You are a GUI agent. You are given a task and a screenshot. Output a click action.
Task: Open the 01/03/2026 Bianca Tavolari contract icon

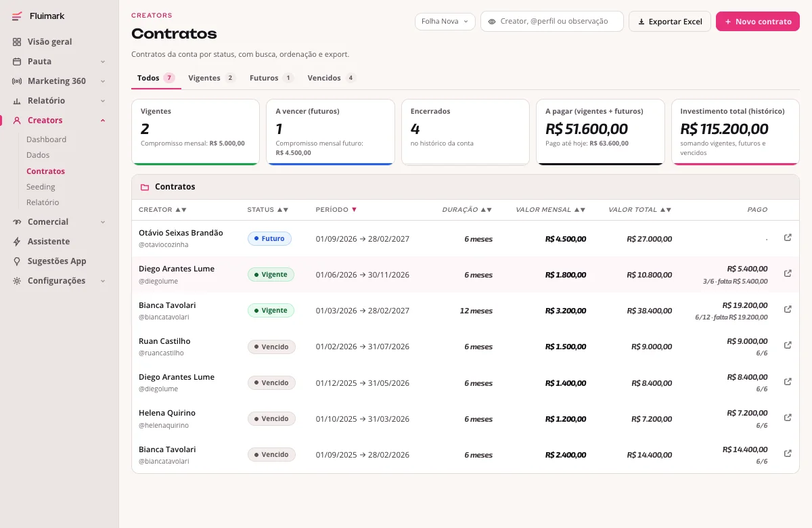tap(788, 309)
